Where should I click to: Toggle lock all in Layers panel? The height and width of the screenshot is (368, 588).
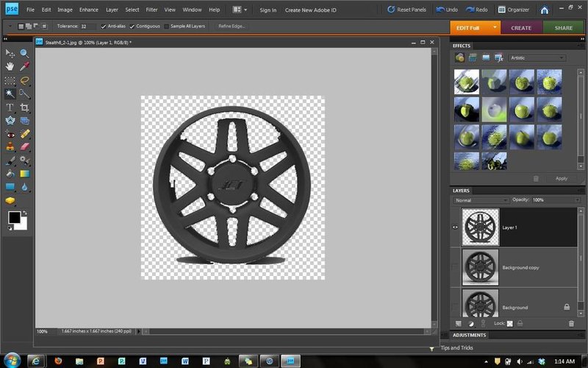point(520,323)
